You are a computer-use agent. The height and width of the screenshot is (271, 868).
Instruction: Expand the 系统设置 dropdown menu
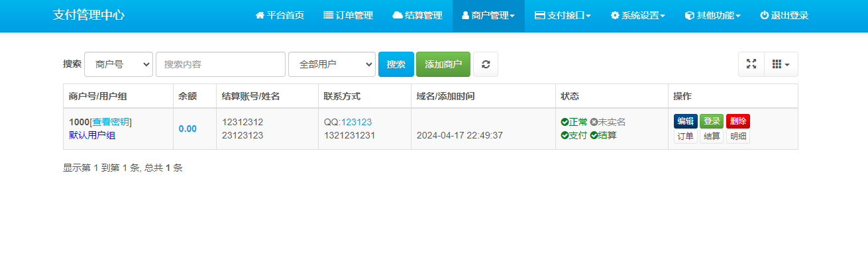pos(638,15)
